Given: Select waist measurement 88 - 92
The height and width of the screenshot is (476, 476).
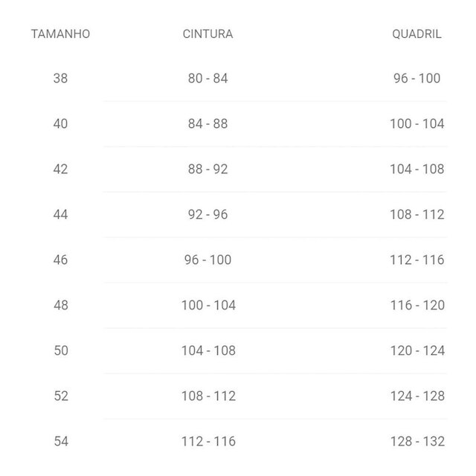Looking at the screenshot, I should tap(208, 169).
